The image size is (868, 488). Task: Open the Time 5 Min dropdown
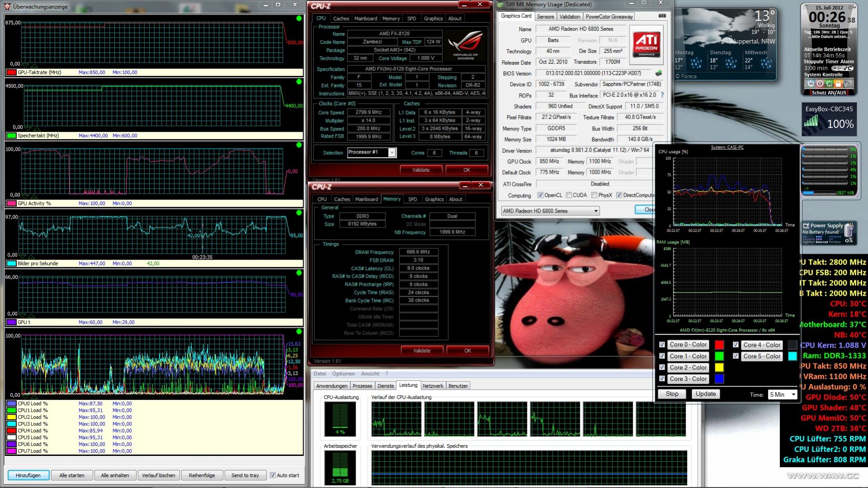[783, 394]
